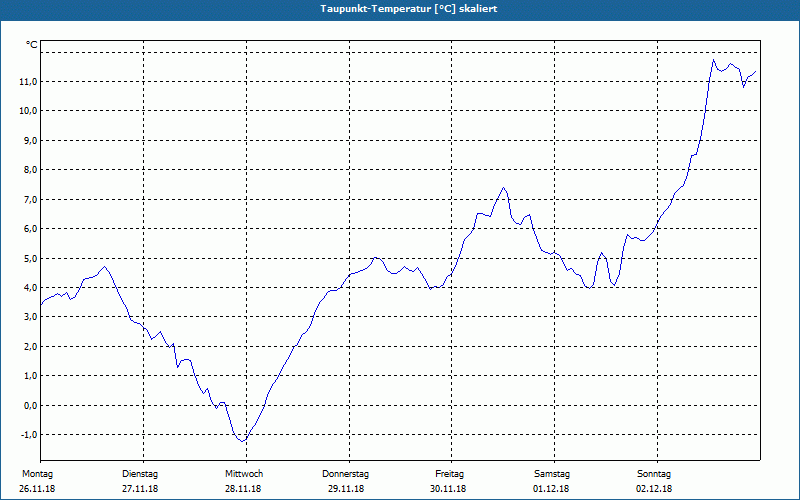The width and height of the screenshot is (800, 500).
Task: Click the curve's highest peak on Sonntag
Action: pyautogui.click(x=713, y=60)
